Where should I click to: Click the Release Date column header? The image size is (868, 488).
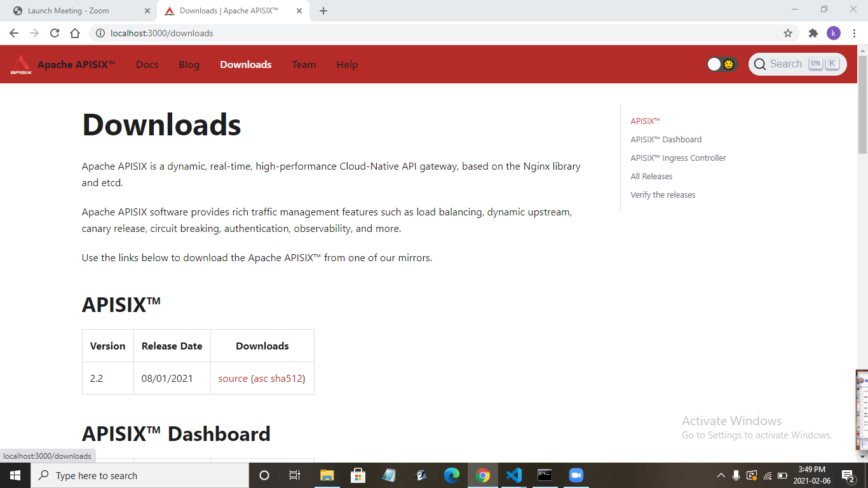click(172, 346)
